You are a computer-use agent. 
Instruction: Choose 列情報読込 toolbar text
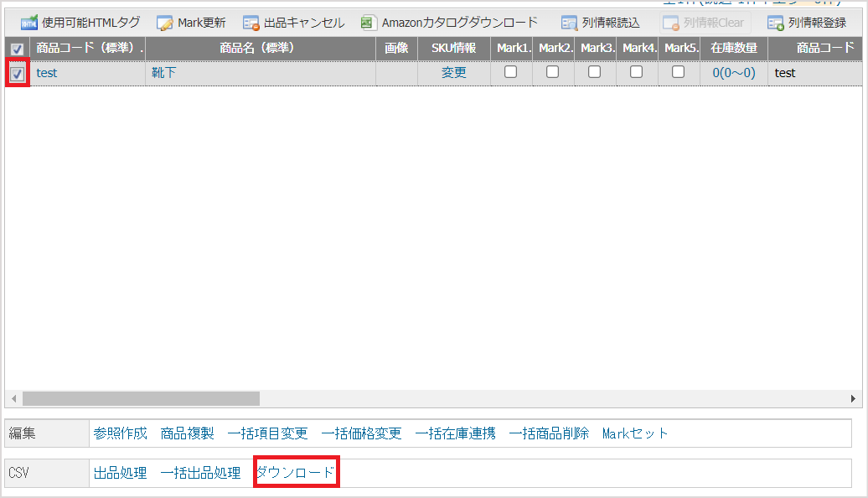coord(611,23)
